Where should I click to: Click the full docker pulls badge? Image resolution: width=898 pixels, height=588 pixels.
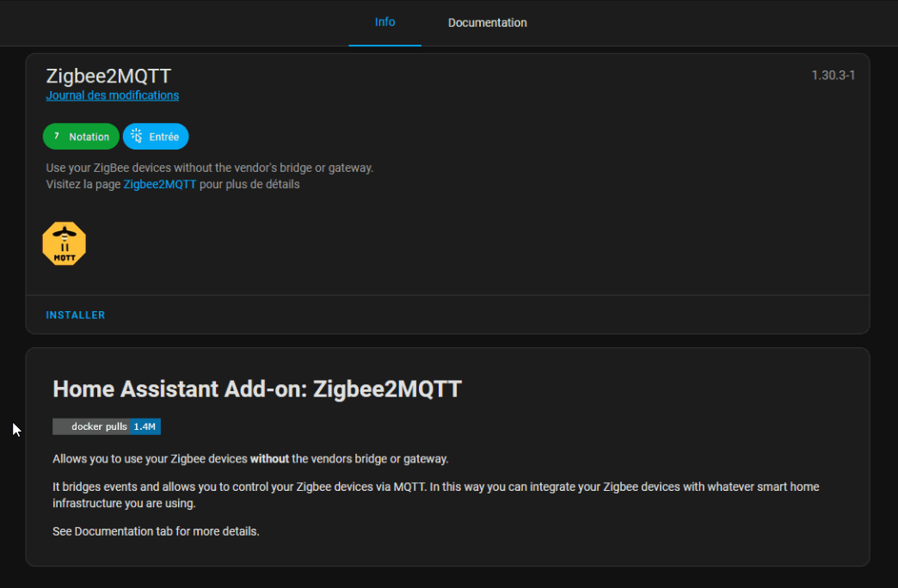(106, 426)
